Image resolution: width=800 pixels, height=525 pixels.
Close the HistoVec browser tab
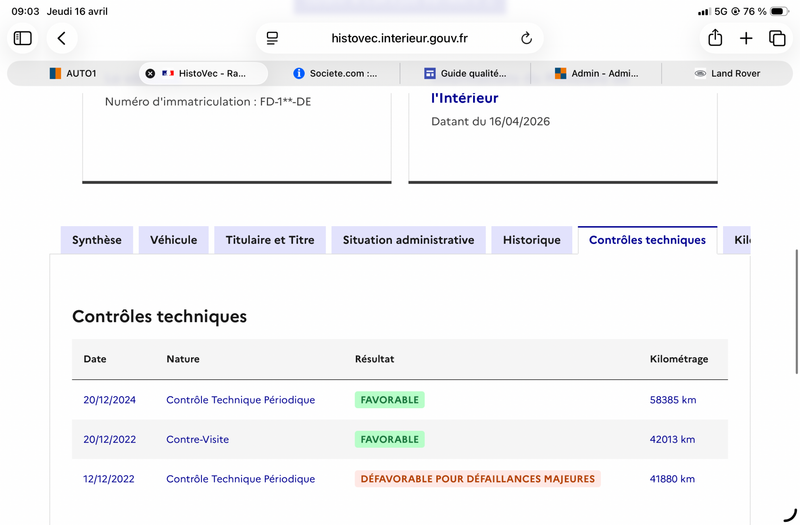150,73
